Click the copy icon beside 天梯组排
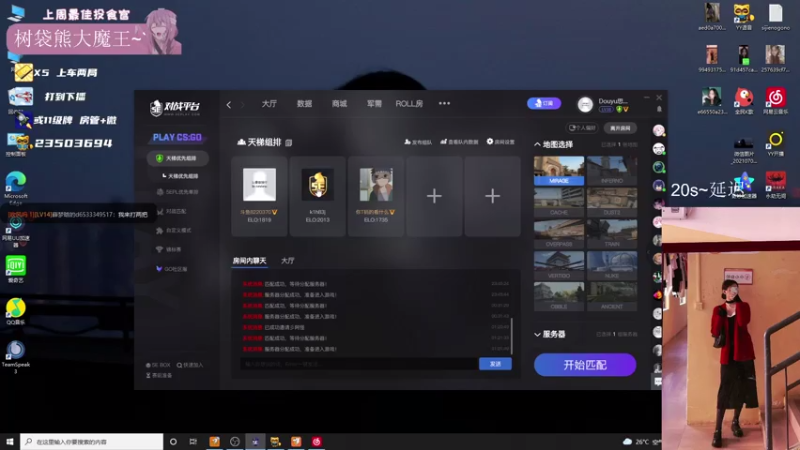The image size is (800, 450). click(289, 143)
